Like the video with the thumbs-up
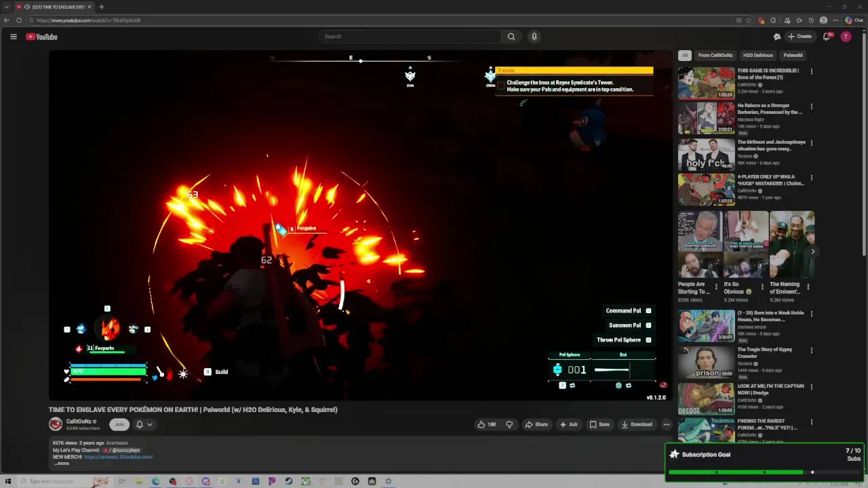This screenshot has height=488, width=868. [487, 424]
